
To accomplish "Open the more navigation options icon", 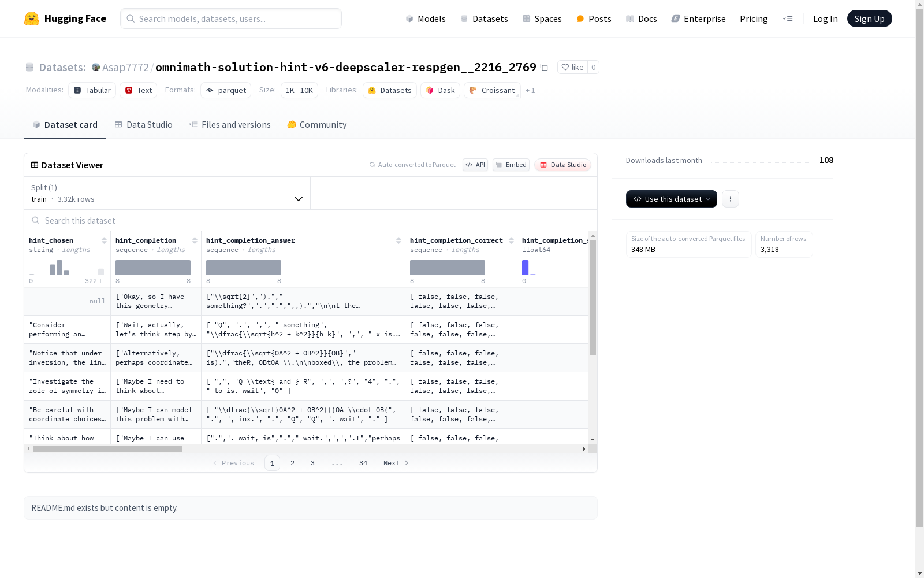I will [x=787, y=18].
